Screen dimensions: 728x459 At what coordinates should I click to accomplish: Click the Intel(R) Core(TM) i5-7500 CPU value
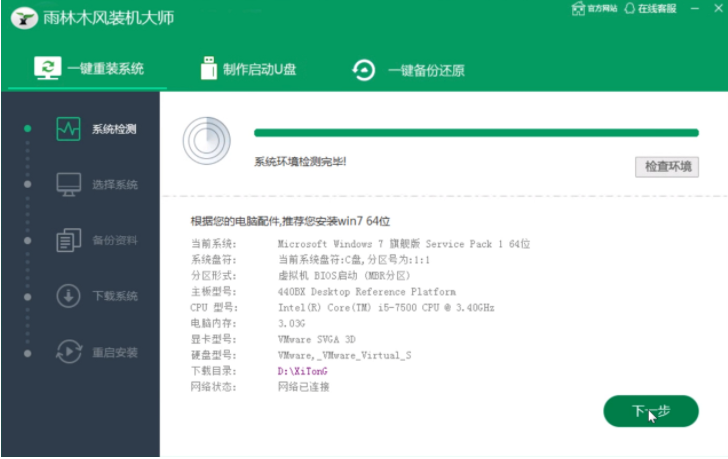pyautogui.click(x=386, y=307)
